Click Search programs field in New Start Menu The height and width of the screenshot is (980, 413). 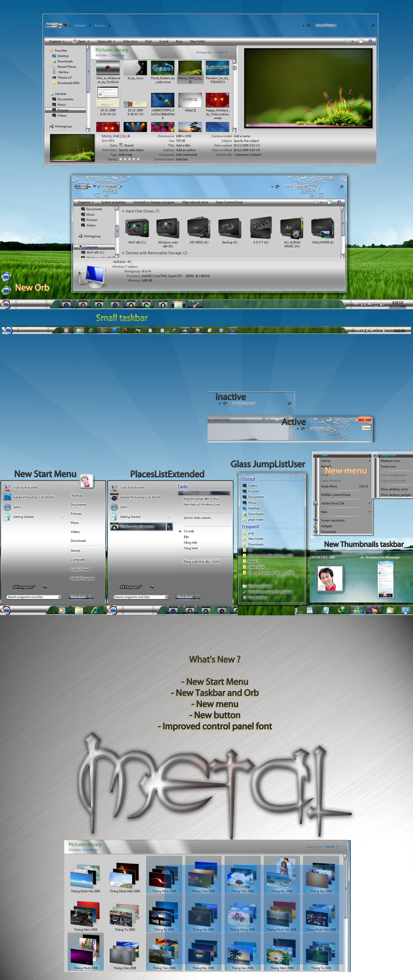[x=34, y=597]
